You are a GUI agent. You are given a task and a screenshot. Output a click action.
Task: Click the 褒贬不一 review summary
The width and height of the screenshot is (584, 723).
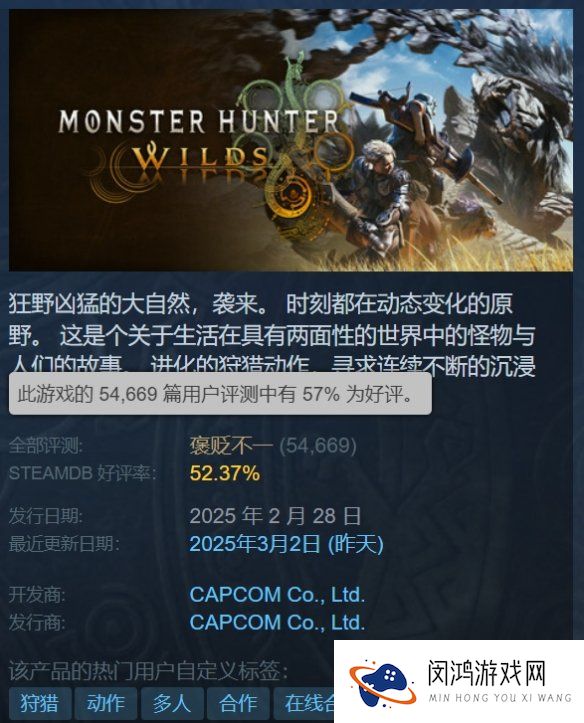pyautogui.click(x=231, y=445)
